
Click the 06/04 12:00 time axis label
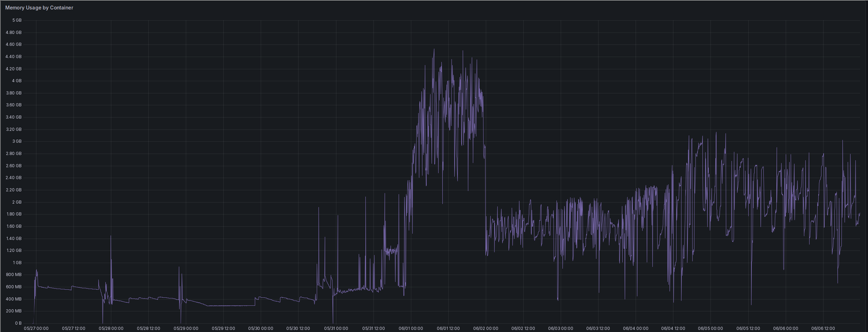[673, 329]
